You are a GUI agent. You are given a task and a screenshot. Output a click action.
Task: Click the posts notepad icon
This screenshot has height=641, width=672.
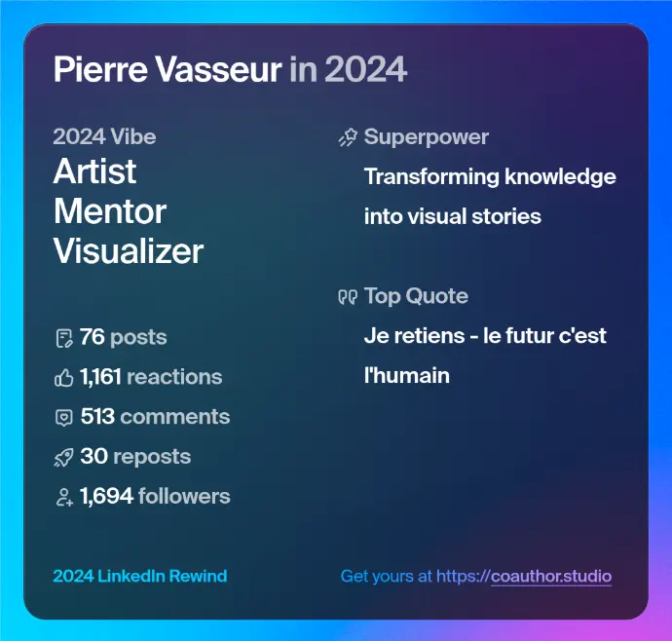[x=64, y=339]
